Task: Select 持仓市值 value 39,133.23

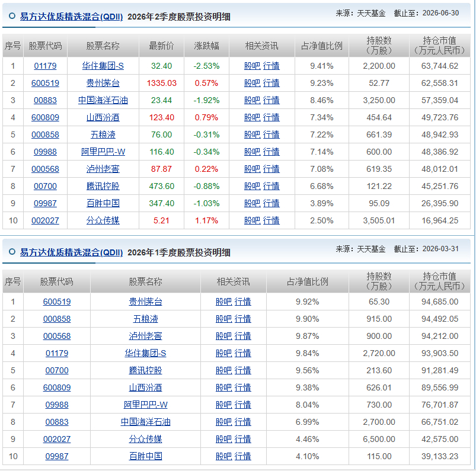Action: click(440, 456)
